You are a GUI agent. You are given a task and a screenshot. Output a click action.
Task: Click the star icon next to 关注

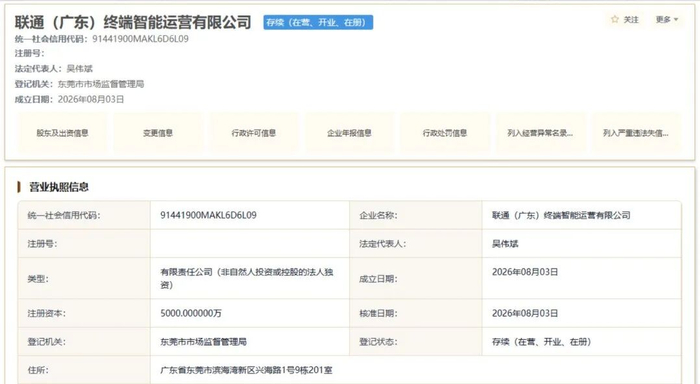point(615,19)
